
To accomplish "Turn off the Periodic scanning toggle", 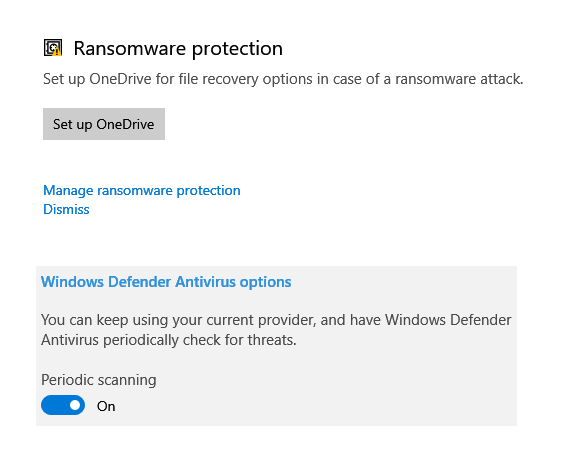I will click(63, 405).
